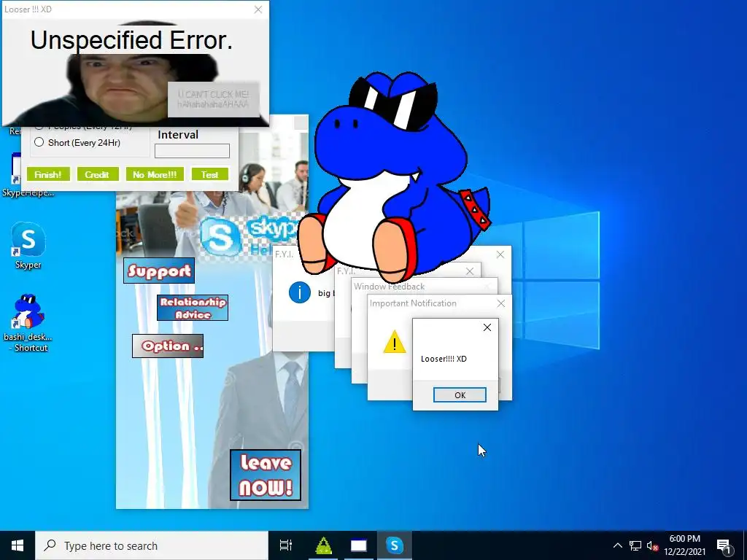Click the Credit button
Screen dimensions: 747x560
coord(98,174)
